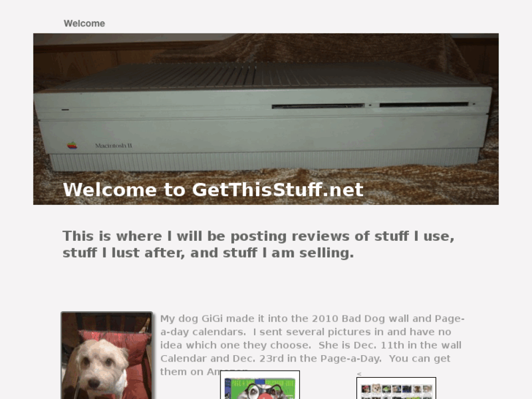Click the Macintosh II label in the banner

pos(113,146)
